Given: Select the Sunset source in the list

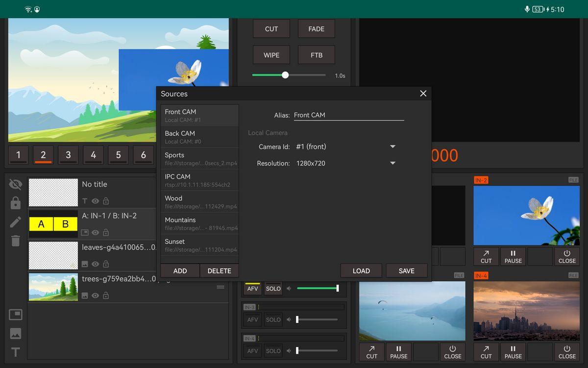Looking at the screenshot, I should click(x=200, y=245).
